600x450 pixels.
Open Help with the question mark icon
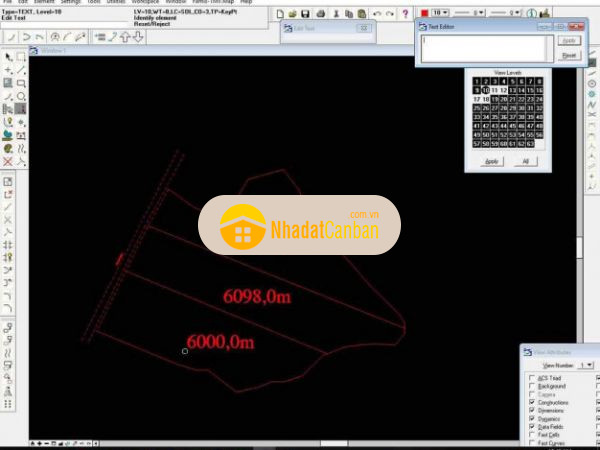tap(405, 14)
